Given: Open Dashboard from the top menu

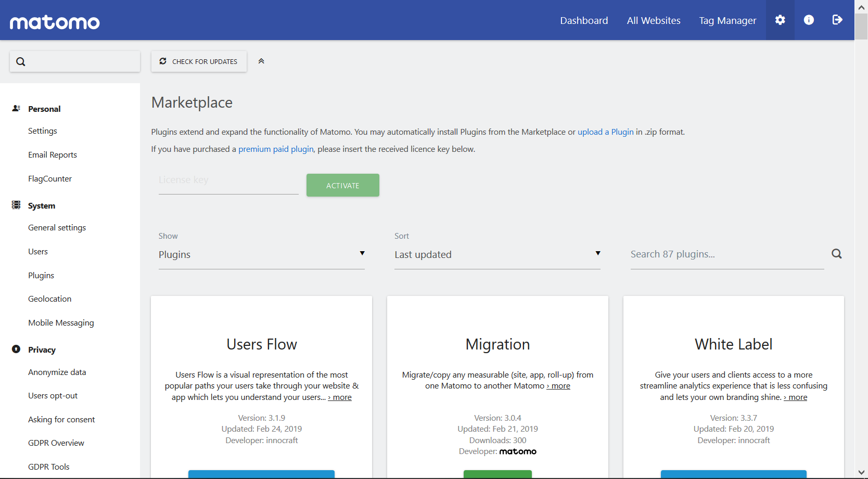Looking at the screenshot, I should point(584,20).
